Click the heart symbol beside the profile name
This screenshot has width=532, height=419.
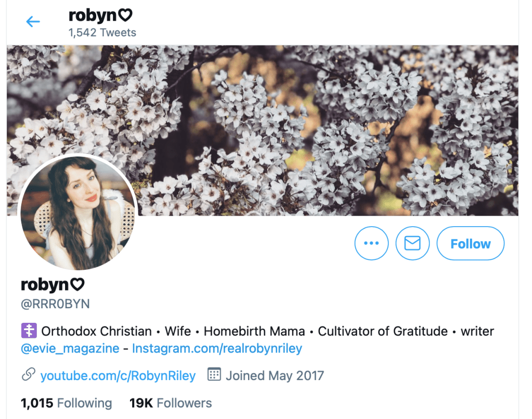pos(77,285)
